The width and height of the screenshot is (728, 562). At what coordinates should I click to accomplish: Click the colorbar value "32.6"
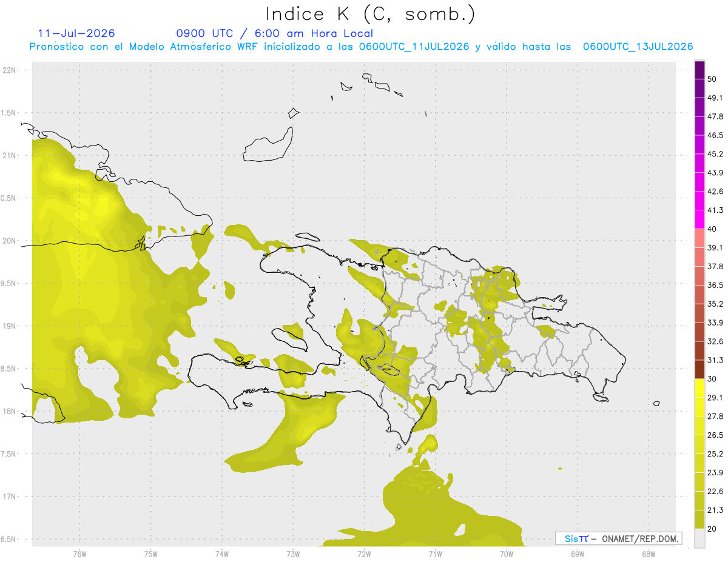coord(715,341)
